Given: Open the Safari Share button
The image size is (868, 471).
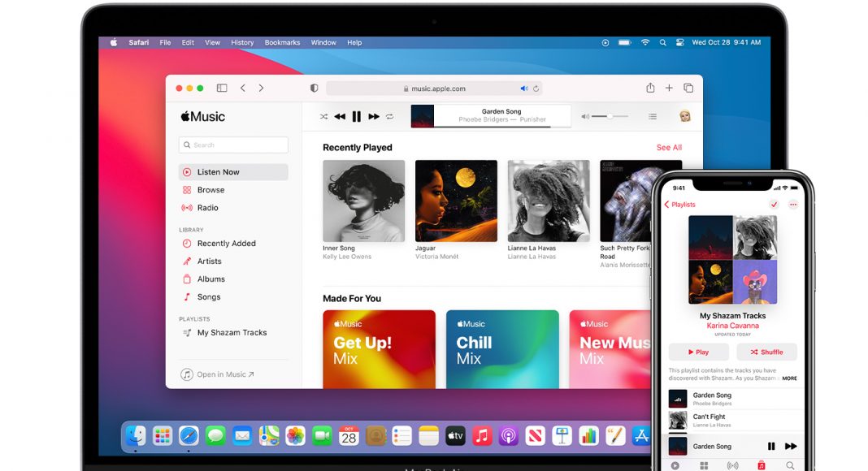Looking at the screenshot, I should click(x=650, y=88).
